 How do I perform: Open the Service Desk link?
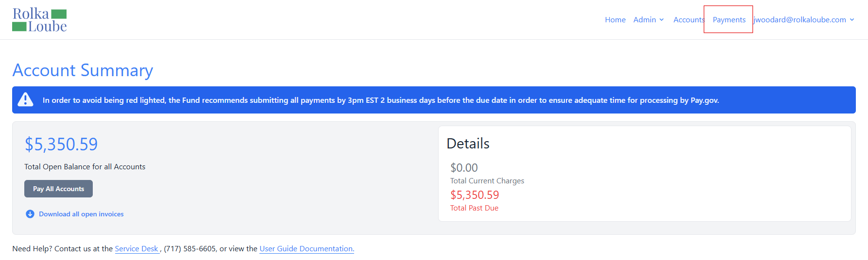coord(136,248)
